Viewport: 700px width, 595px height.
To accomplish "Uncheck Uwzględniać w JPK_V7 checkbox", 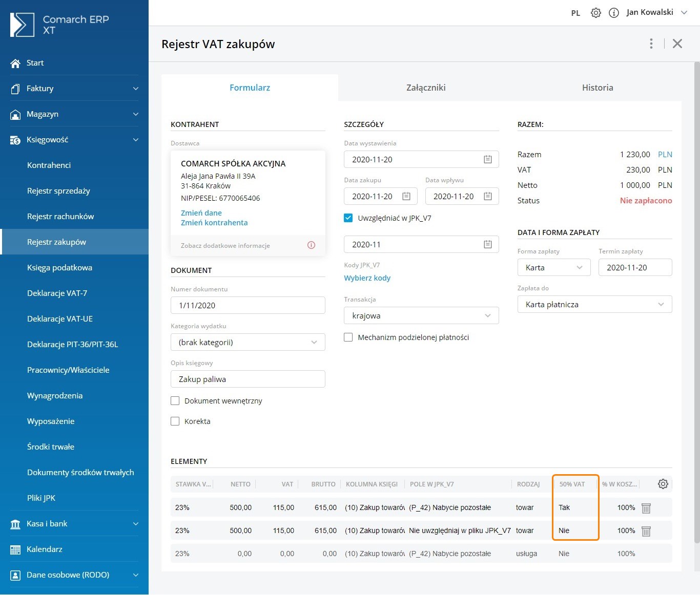I will point(348,218).
